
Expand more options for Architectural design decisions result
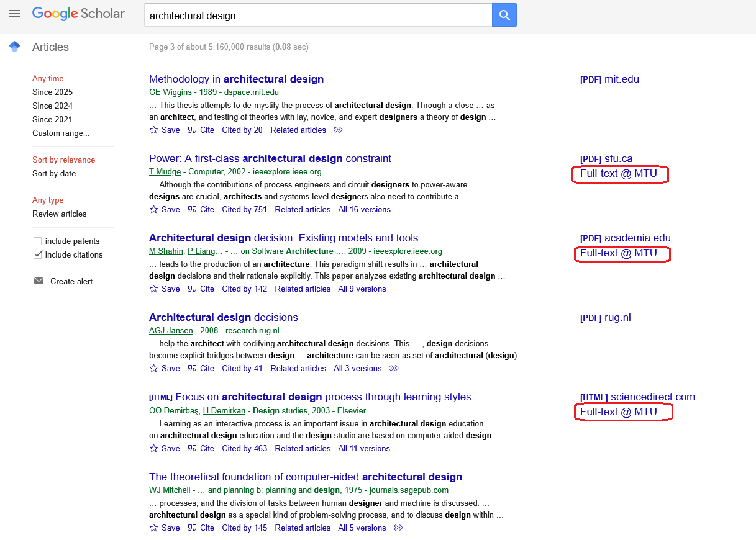[394, 368]
